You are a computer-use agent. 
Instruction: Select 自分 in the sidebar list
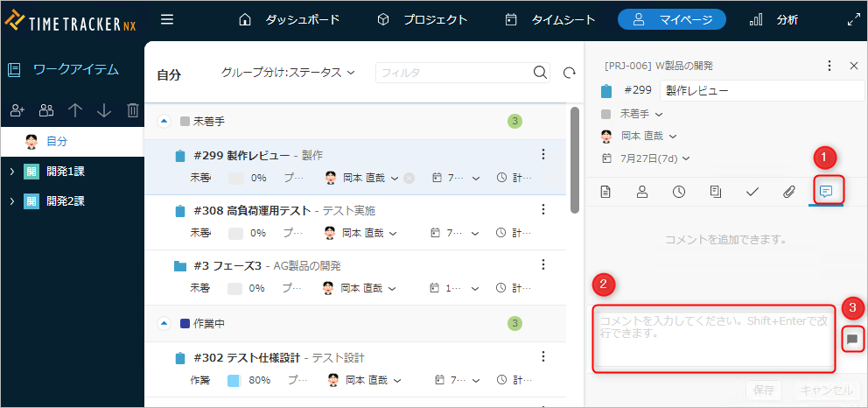(x=72, y=142)
